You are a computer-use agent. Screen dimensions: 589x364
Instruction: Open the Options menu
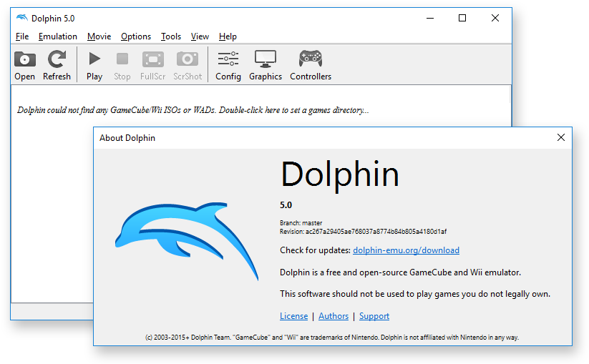pyautogui.click(x=136, y=36)
